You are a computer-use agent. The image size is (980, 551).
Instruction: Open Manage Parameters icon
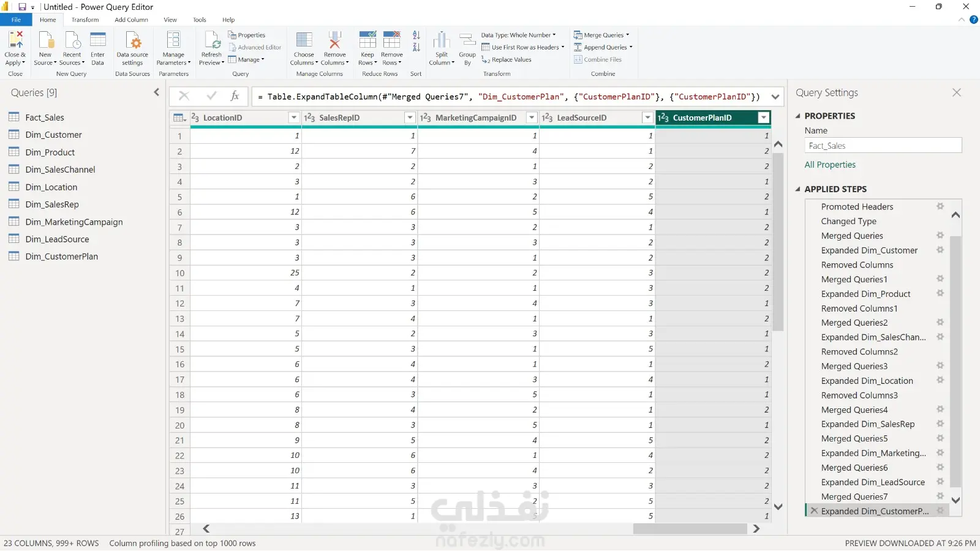pos(173,40)
